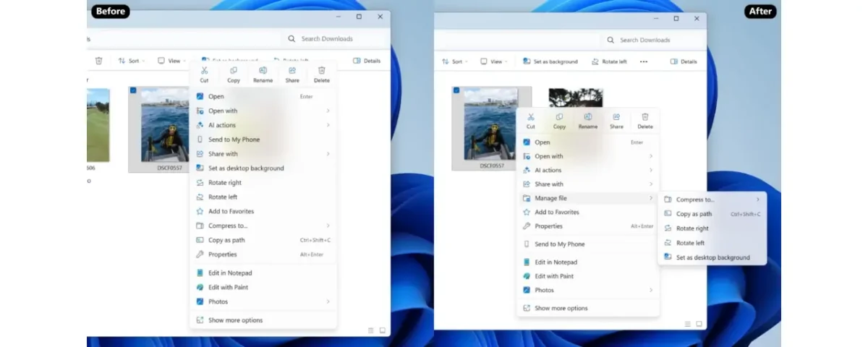Click the three-dot See more button in the After toolbar
Image resolution: width=868 pixels, height=347 pixels.
644,61
